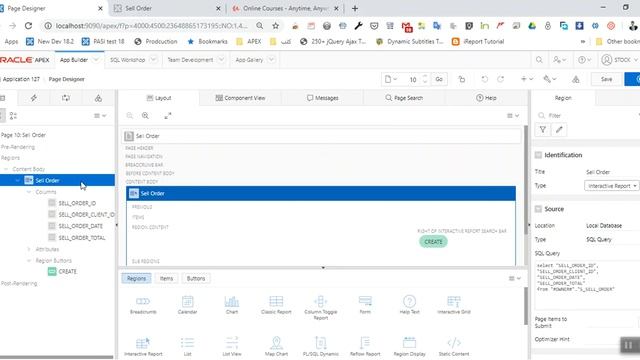Image resolution: width=640 pixels, height=360 pixels.
Task: Open the App Gallery dropdown arrow
Action: (x=271, y=60)
